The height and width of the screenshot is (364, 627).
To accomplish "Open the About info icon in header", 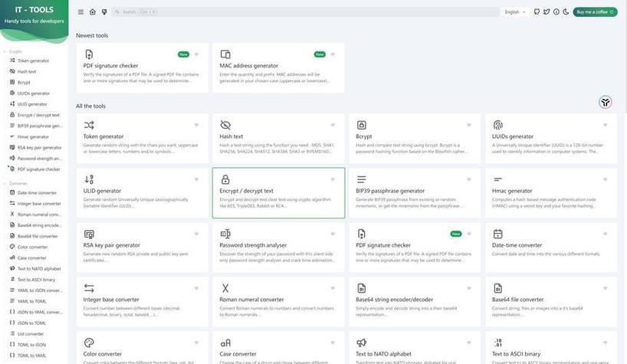I will [x=556, y=12].
